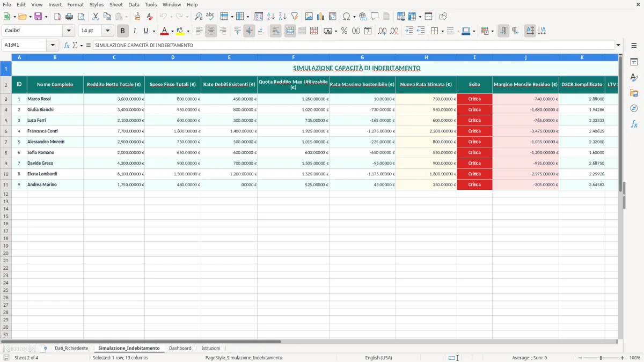The height and width of the screenshot is (362, 644).
Task: Open the Format menu
Action: [x=76, y=4]
